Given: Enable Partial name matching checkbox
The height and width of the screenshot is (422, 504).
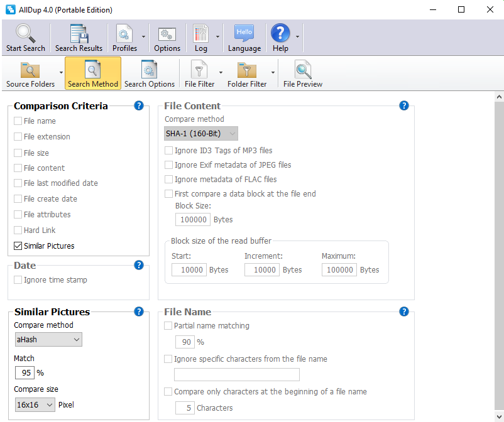Looking at the screenshot, I should point(168,326).
